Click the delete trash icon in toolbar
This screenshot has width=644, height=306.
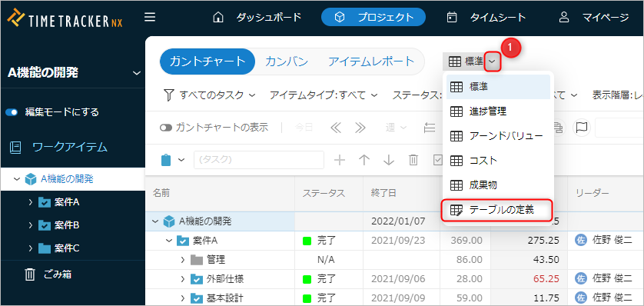pyautogui.click(x=413, y=160)
